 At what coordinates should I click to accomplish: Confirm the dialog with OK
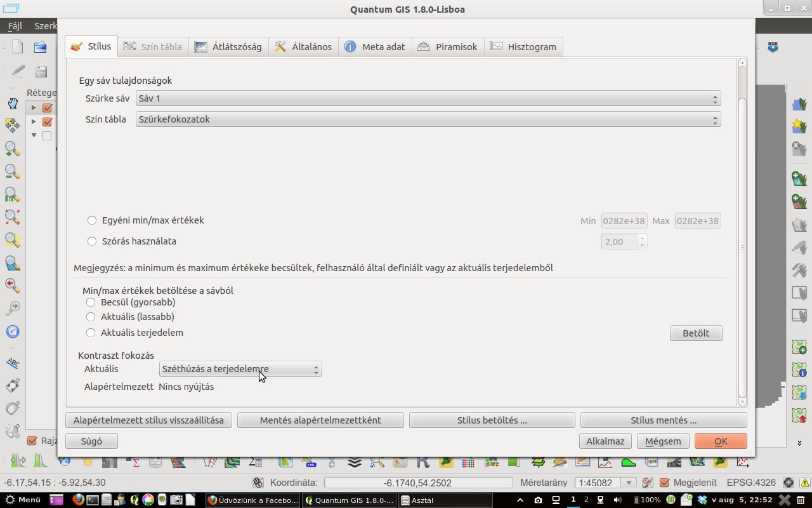point(721,441)
